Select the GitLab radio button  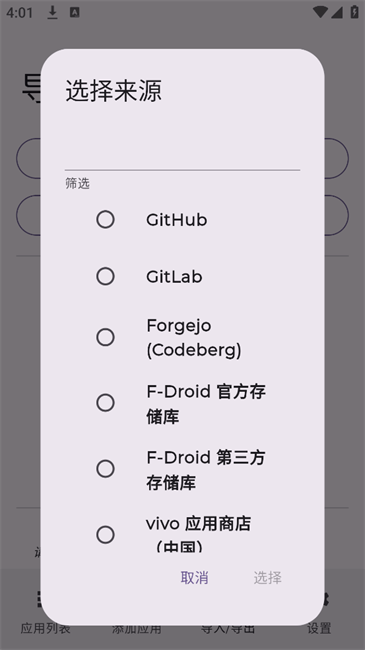[105, 276]
